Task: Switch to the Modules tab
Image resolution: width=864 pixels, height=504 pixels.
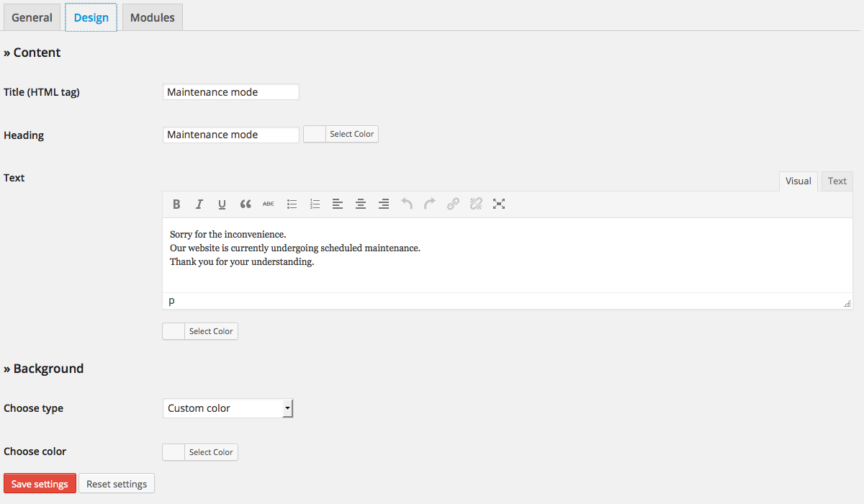Action: [x=152, y=17]
